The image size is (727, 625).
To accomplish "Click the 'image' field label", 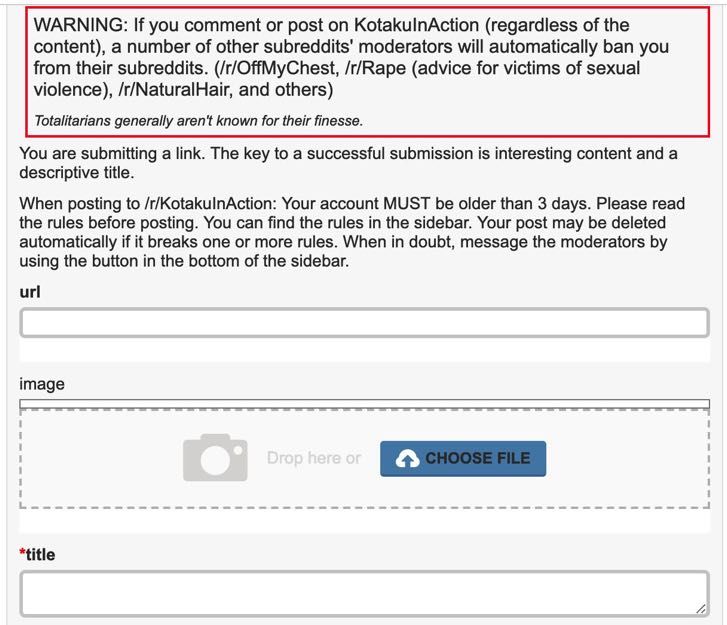I will point(42,384).
